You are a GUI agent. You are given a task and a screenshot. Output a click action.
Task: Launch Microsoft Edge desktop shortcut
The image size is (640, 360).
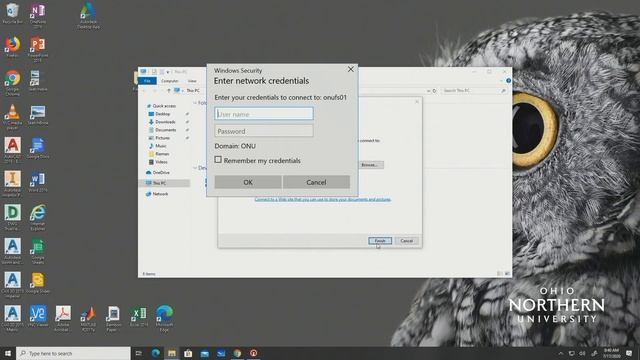point(164,318)
